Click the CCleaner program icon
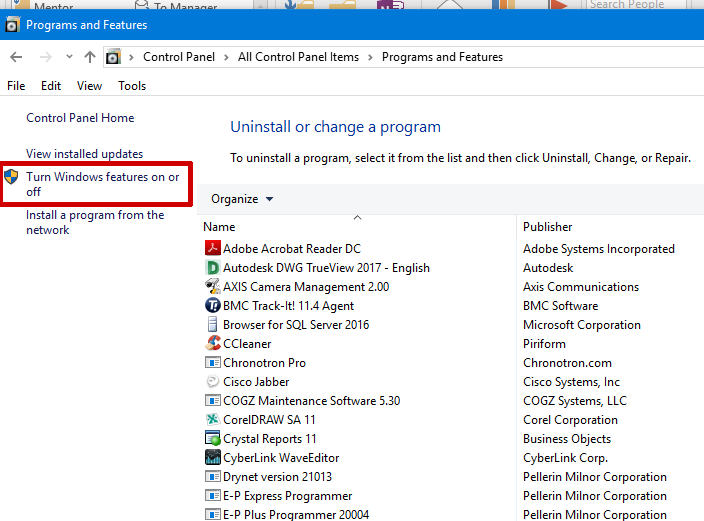The image size is (704, 521). pos(212,344)
